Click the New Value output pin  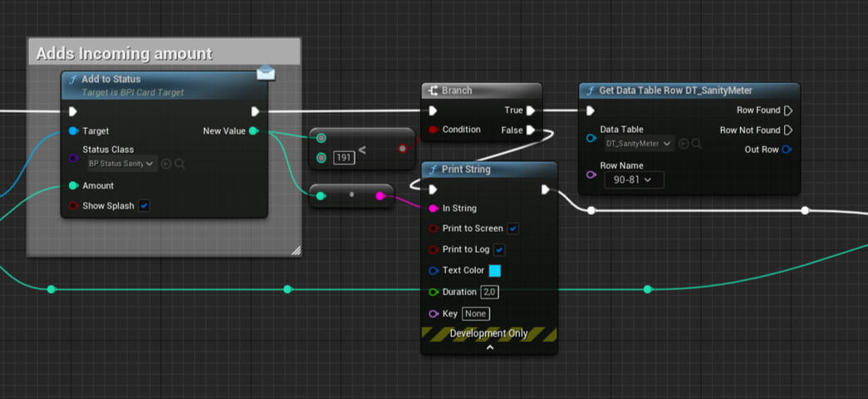[x=253, y=131]
